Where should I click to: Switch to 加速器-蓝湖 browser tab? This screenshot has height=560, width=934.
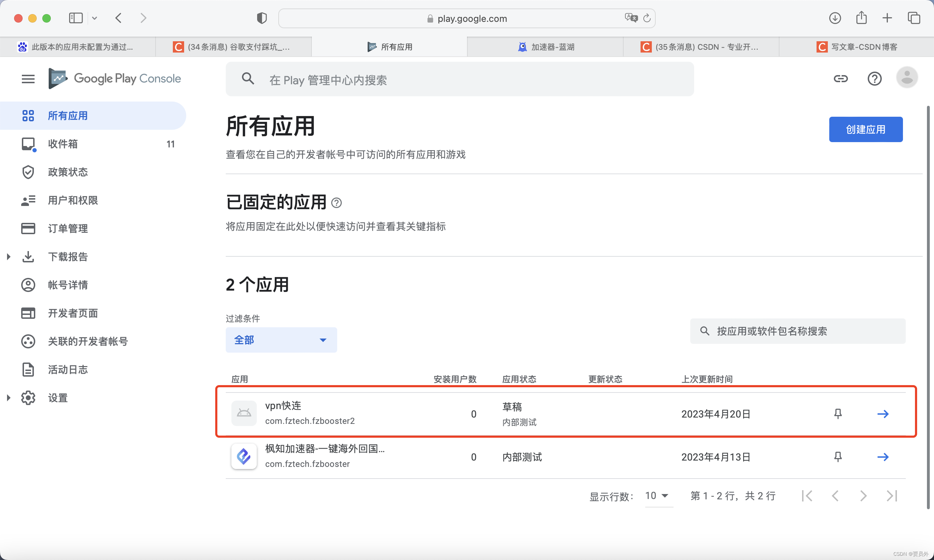tap(545, 47)
